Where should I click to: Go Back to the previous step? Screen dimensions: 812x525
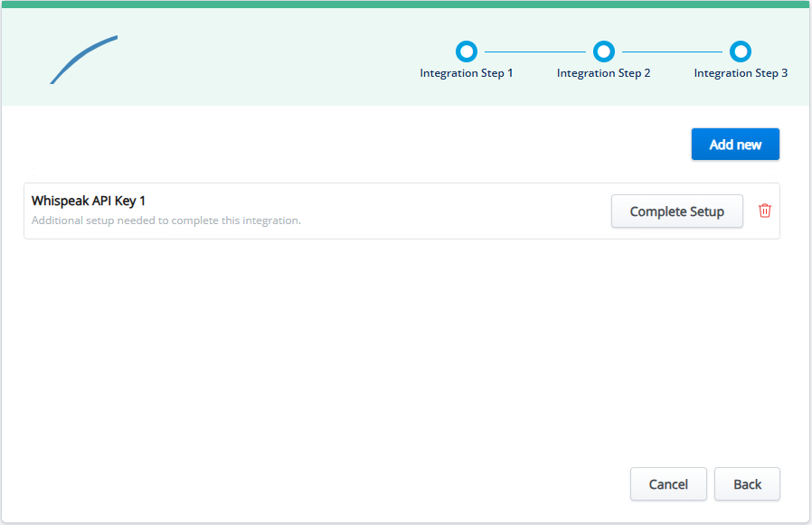coord(747,484)
